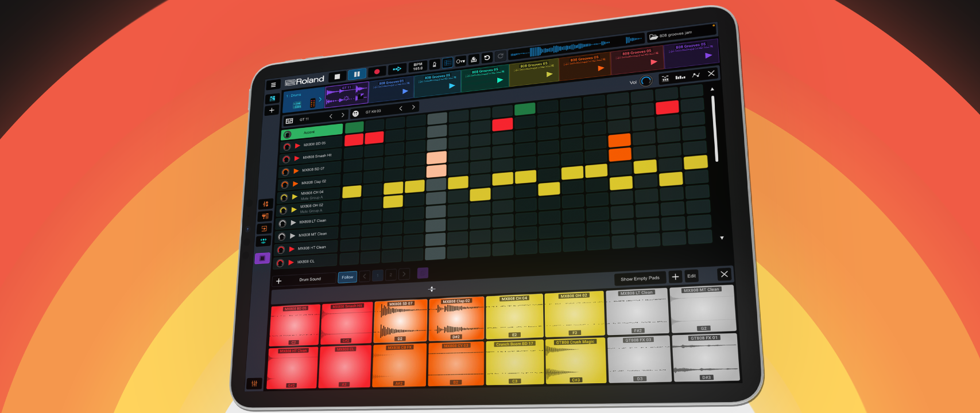Toggle the MX808 CH 04 mute circle

284,198
